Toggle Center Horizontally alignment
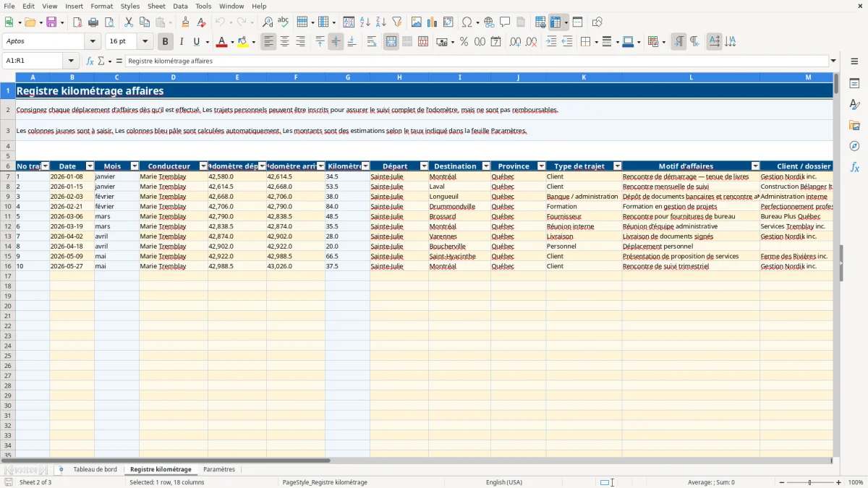Image resolution: width=868 pixels, height=488 pixels. [285, 42]
